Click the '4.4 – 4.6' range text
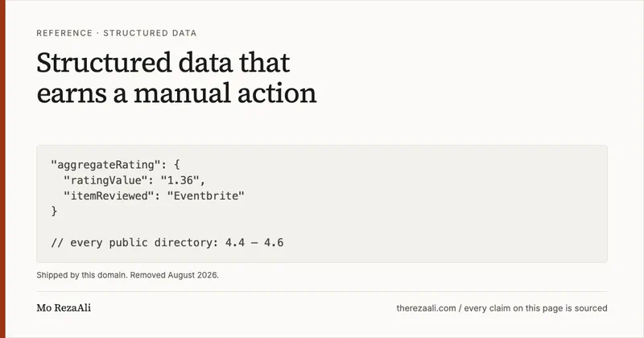The image size is (644, 338). point(254,243)
